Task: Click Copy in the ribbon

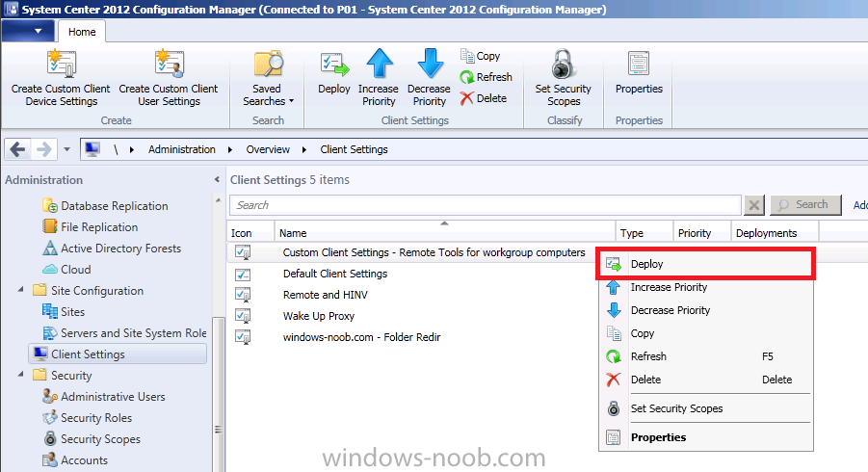Action: pyautogui.click(x=480, y=56)
